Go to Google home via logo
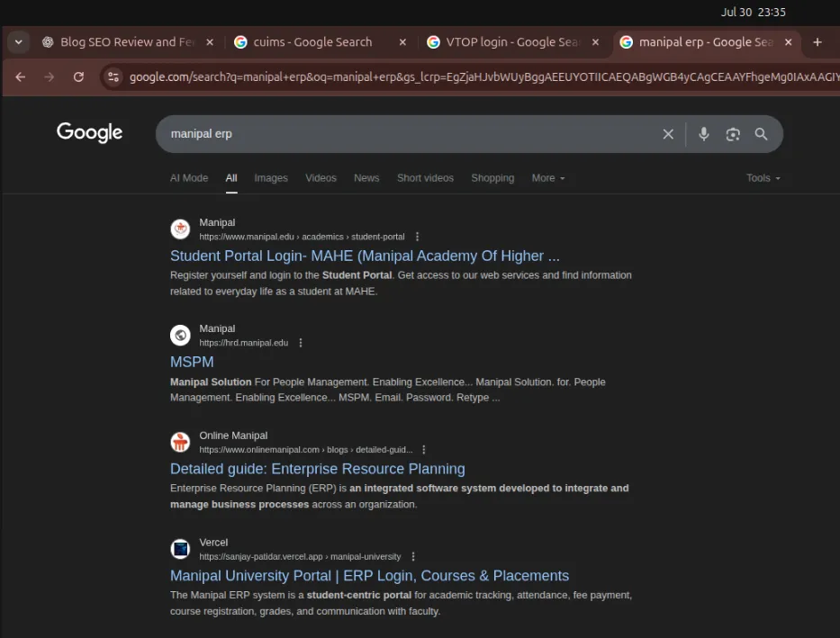Image resolution: width=840 pixels, height=638 pixels. pyautogui.click(x=89, y=132)
